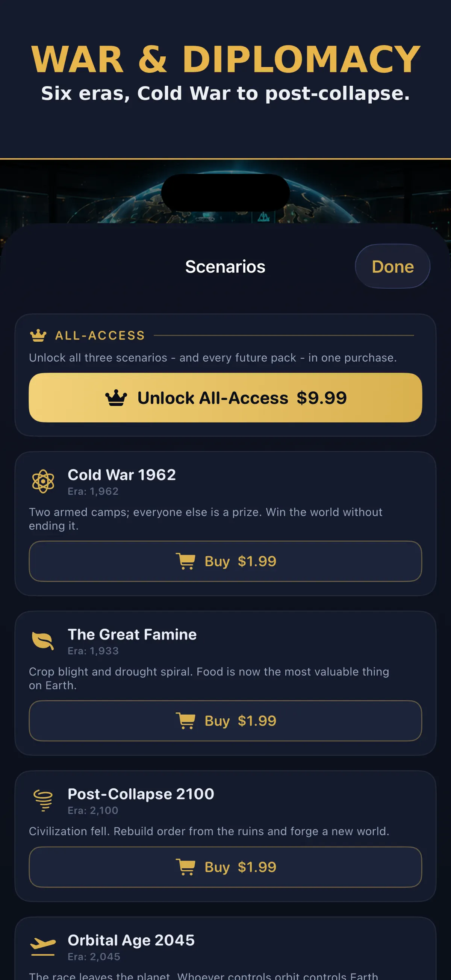The height and width of the screenshot is (980, 451).
Task: Select the Cold War 1962 title
Action: coord(122,475)
